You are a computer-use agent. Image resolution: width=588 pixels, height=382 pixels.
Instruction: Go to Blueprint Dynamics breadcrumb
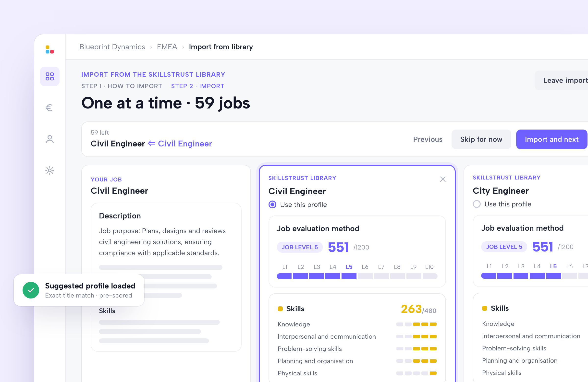(112, 47)
